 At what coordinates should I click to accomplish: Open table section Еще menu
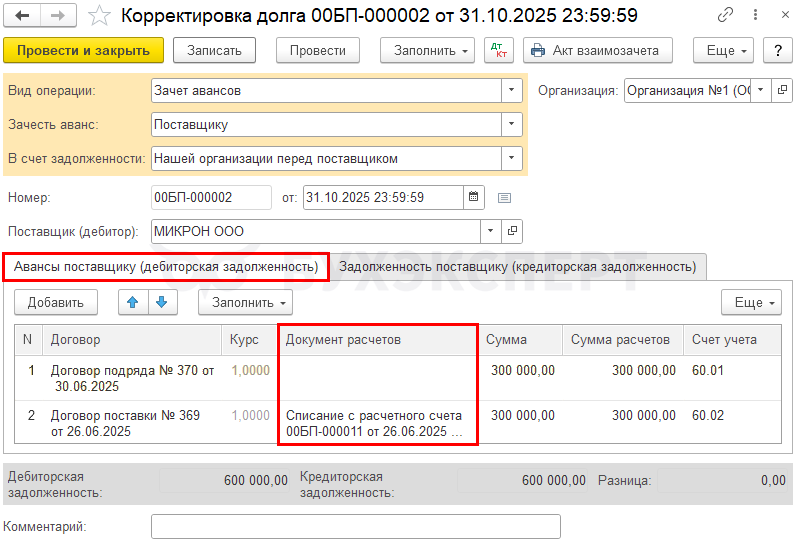(751, 302)
